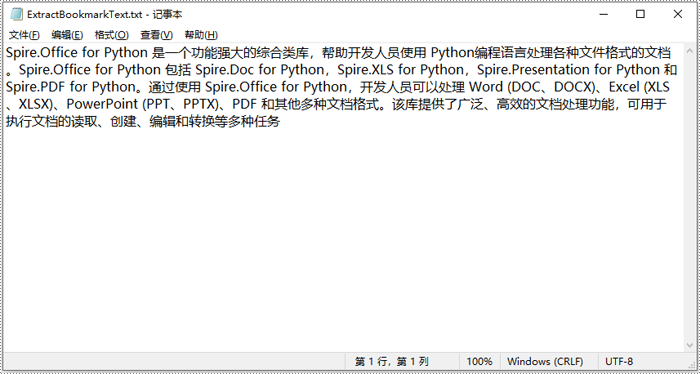Click UTF-8 encoding in status bar
Screen dimensions: 700x374
619,362
